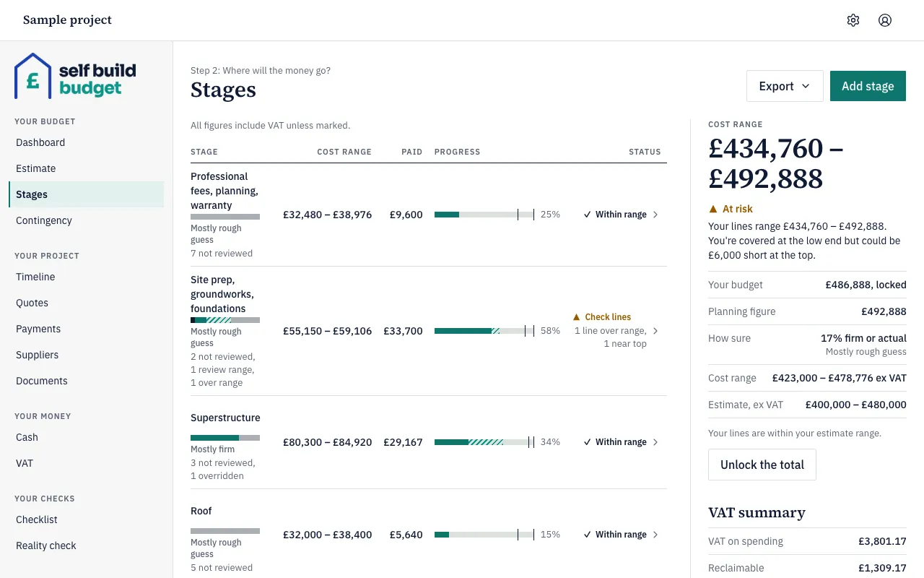The height and width of the screenshot is (578, 924).
Task: Open the user account icon
Action: pos(885,20)
